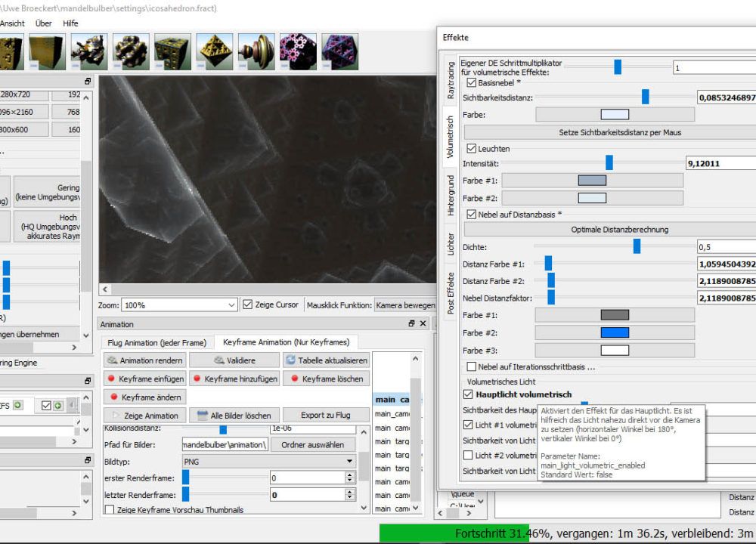Open the Post Effekte vertical tab
The image size is (756, 544).
(451, 293)
